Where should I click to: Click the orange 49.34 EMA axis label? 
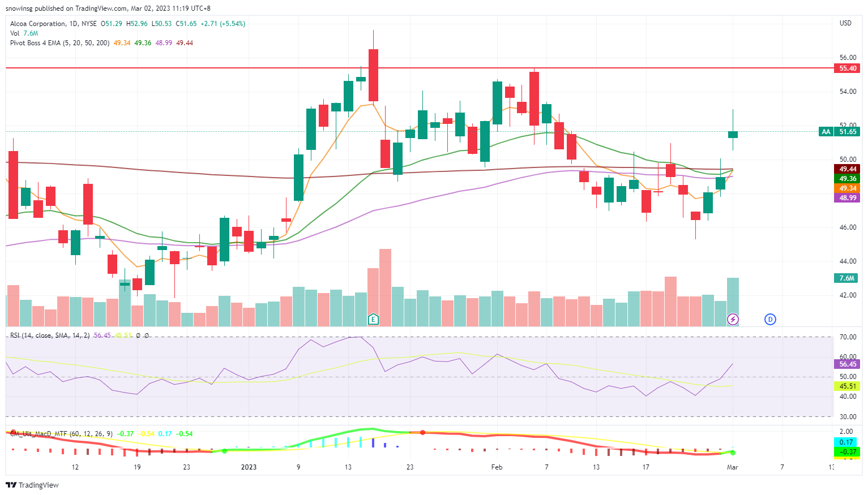point(847,188)
